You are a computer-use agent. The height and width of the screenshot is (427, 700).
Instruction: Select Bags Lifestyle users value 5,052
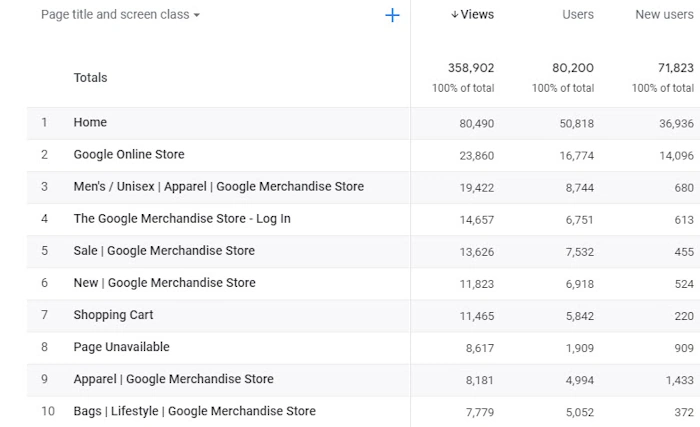pos(579,413)
